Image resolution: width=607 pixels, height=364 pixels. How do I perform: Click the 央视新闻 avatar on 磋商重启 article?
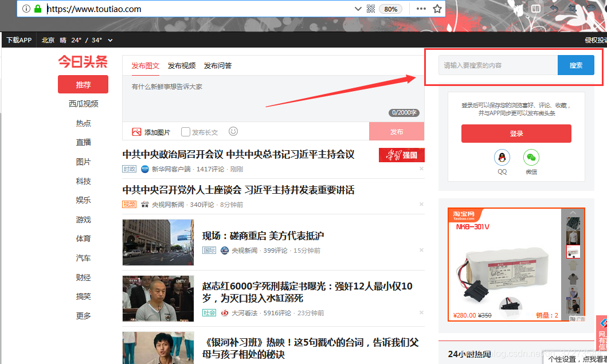[225, 250]
